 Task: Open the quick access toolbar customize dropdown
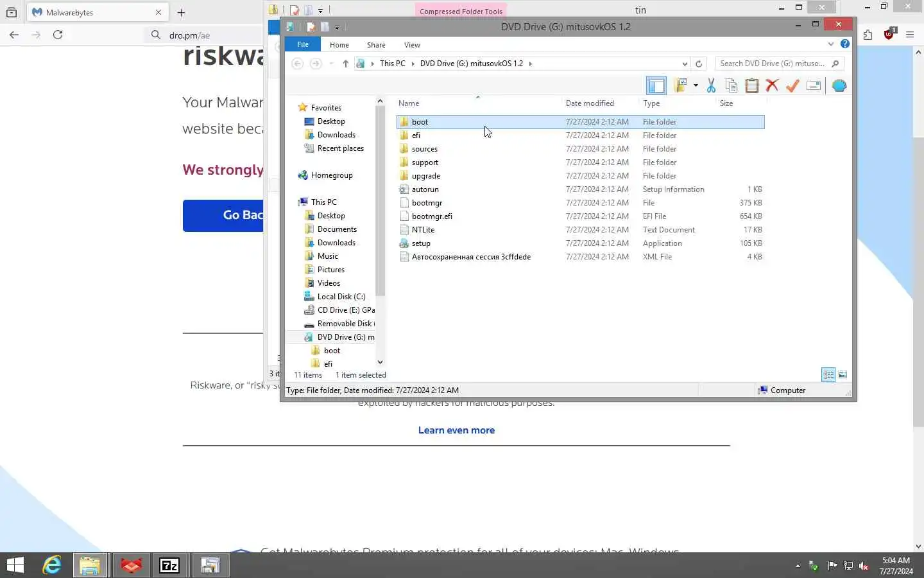(x=337, y=27)
